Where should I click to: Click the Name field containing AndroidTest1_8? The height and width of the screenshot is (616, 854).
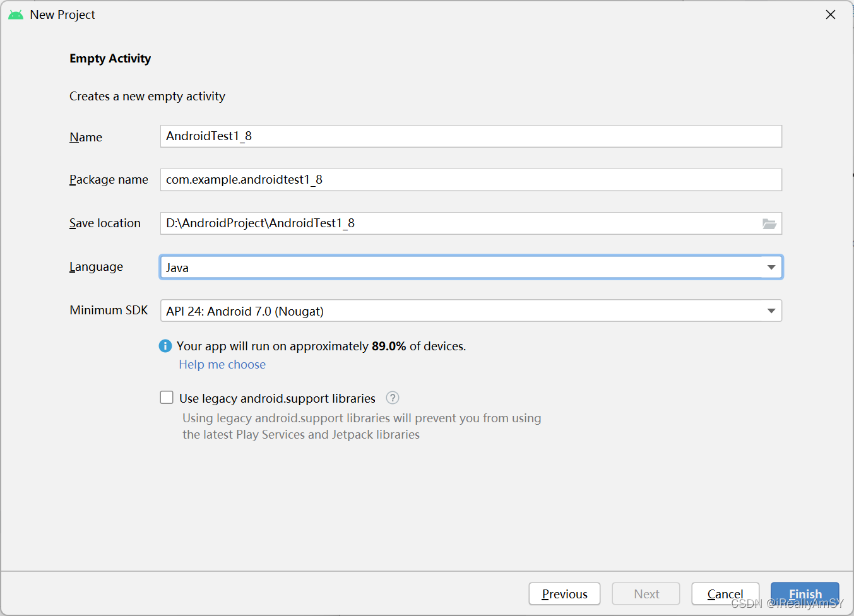pyautogui.click(x=471, y=136)
